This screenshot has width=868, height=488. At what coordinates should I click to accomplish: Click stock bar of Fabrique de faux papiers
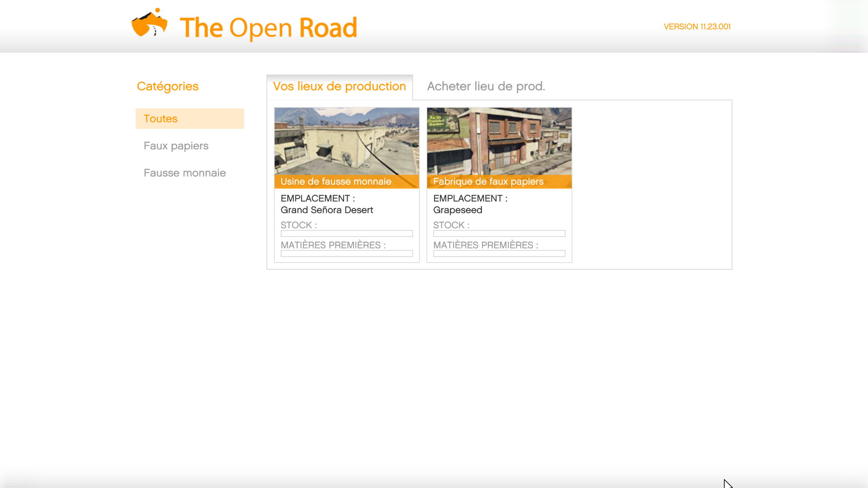500,234
